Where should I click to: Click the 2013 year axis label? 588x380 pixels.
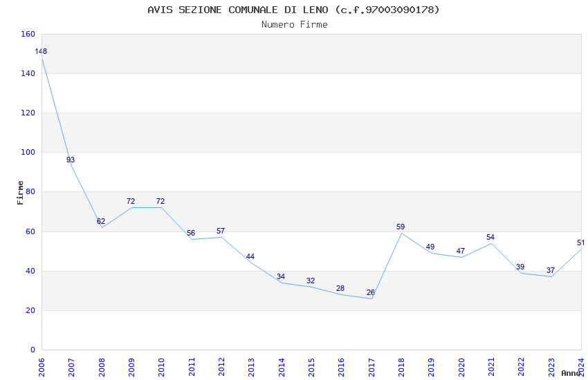(x=252, y=368)
